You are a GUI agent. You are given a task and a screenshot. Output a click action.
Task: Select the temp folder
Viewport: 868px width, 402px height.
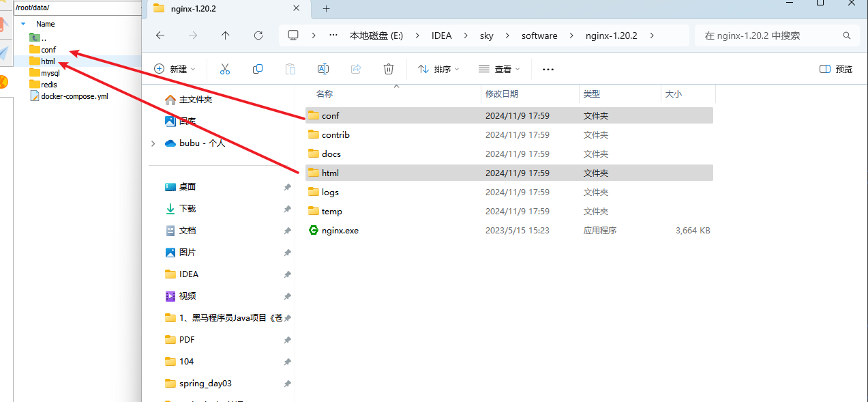click(x=509, y=212)
